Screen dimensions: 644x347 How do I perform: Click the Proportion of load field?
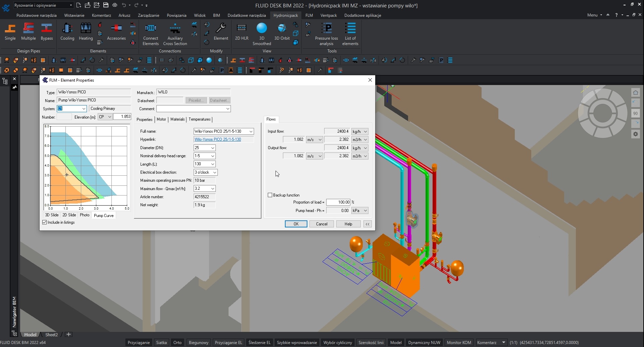[x=338, y=202]
